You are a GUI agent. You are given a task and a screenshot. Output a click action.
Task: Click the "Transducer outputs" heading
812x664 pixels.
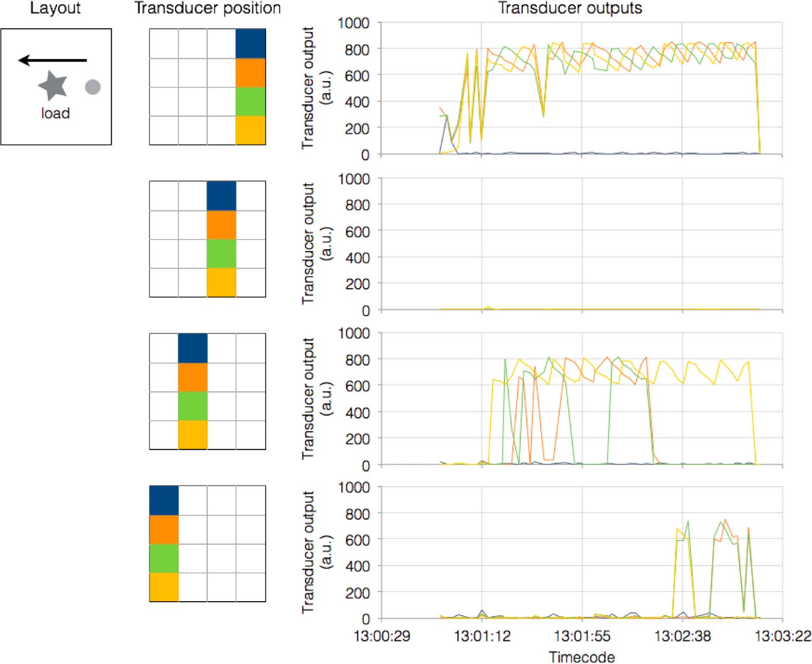[570, 8]
